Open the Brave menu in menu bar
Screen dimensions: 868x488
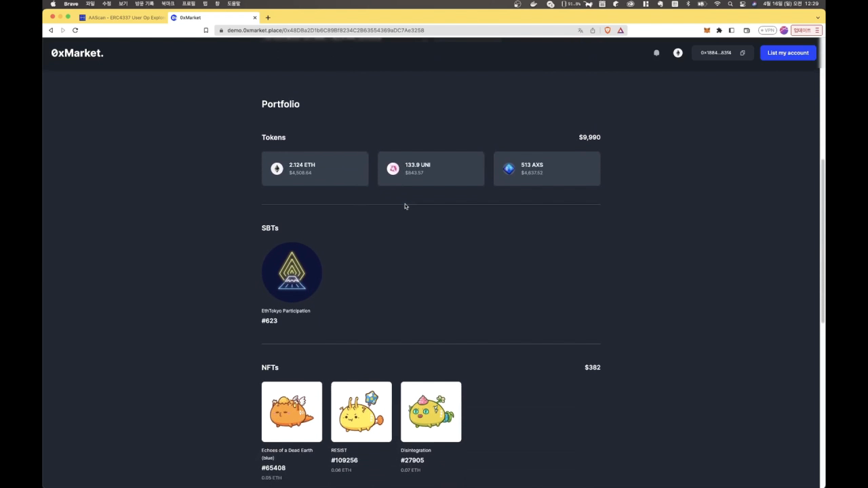coord(71,4)
